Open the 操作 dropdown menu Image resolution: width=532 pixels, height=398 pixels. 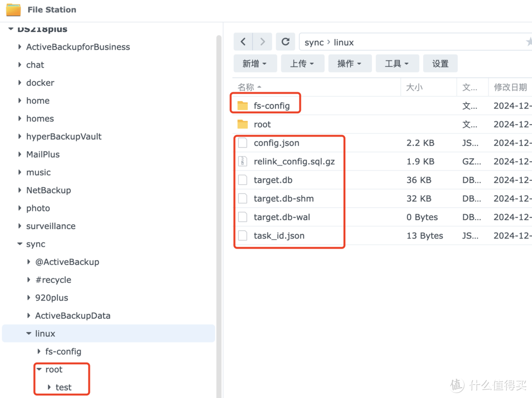[x=350, y=63]
